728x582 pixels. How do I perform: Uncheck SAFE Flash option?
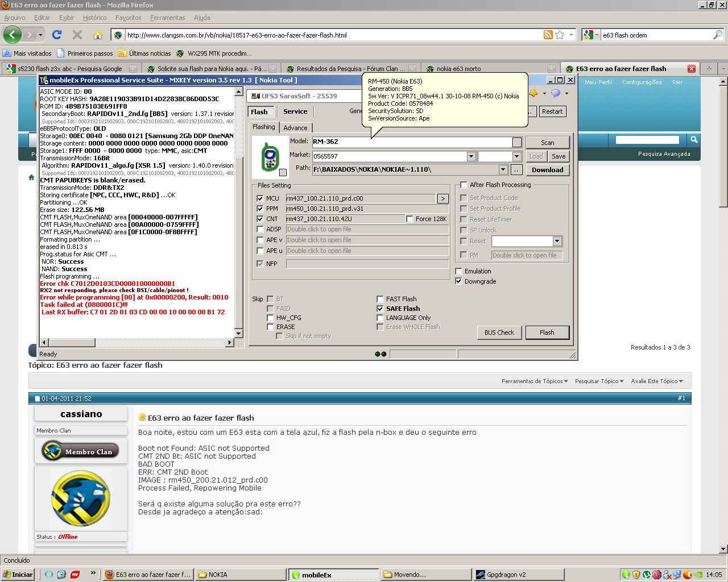380,309
